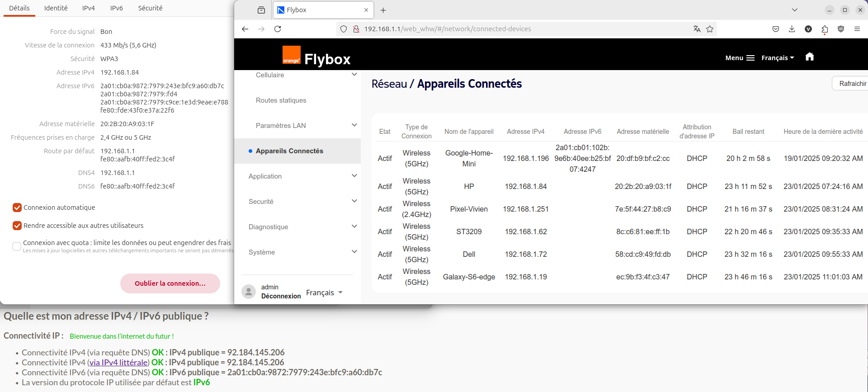This screenshot has height=392, width=868.
Task: Click the ST3209 device name
Action: click(469, 231)
